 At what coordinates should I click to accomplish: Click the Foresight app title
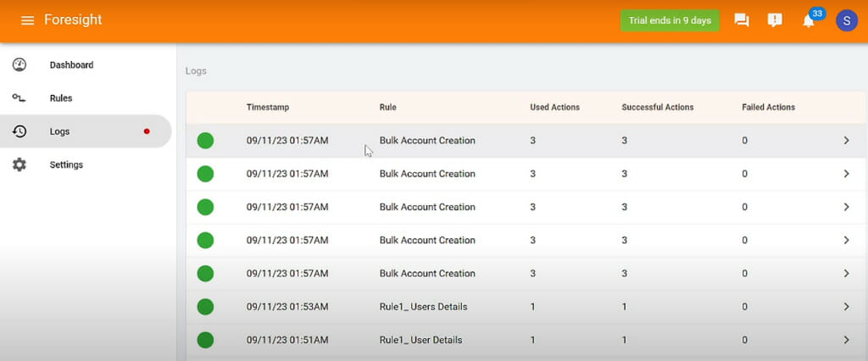tap(73, 20)
